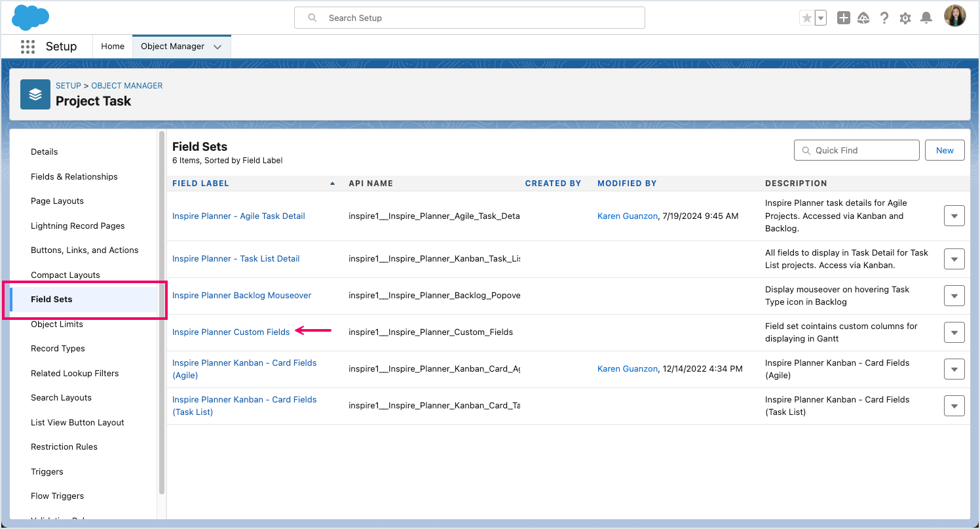Click the Search Setup field

pos(470,18)
